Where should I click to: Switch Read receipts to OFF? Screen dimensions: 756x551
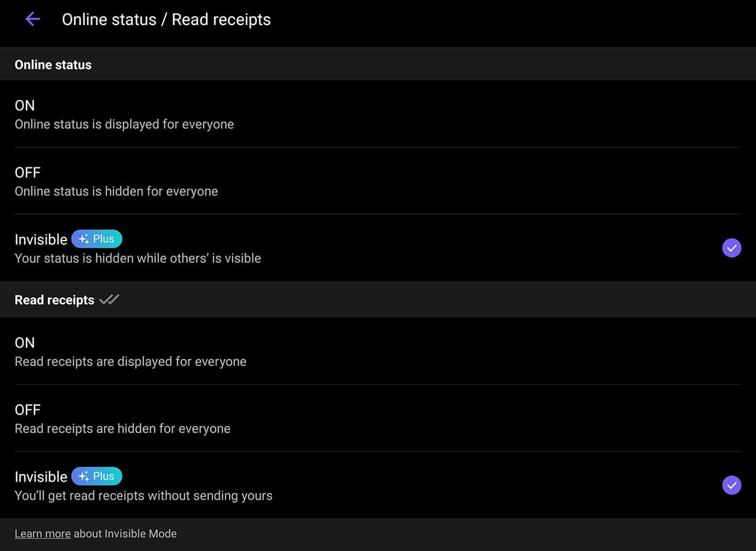pyautogui.click(x=28, y=410)
